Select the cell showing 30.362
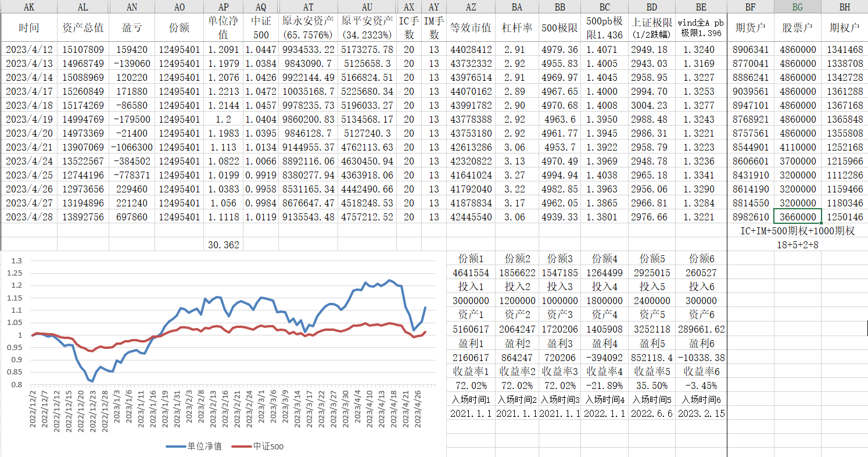Image resolution: width=868 pixels, height=457 pixels. 223,245
